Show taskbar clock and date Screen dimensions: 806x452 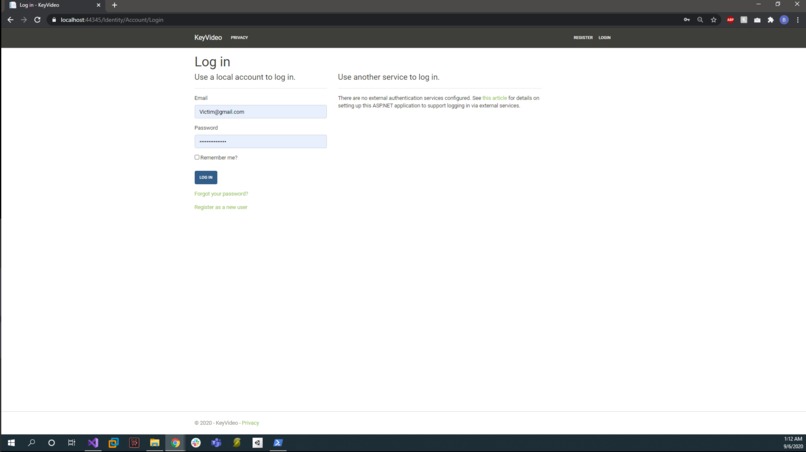(793, 443)
